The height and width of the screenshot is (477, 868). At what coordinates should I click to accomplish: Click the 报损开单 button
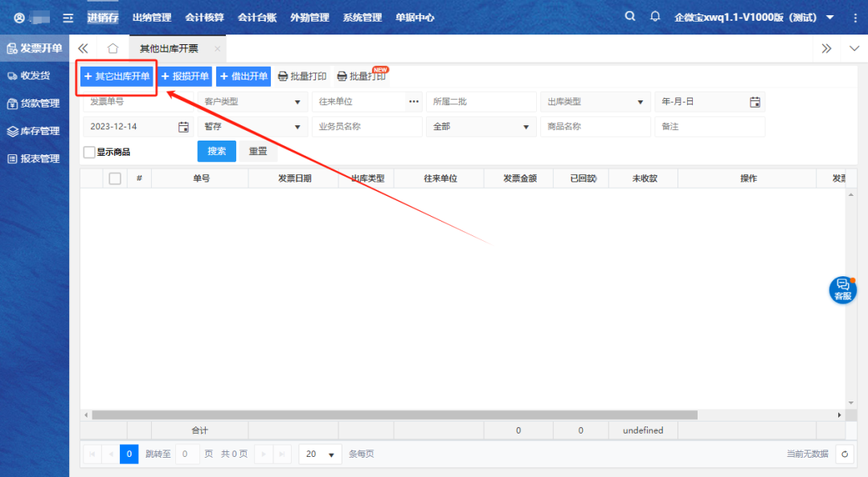coord(185,76)
